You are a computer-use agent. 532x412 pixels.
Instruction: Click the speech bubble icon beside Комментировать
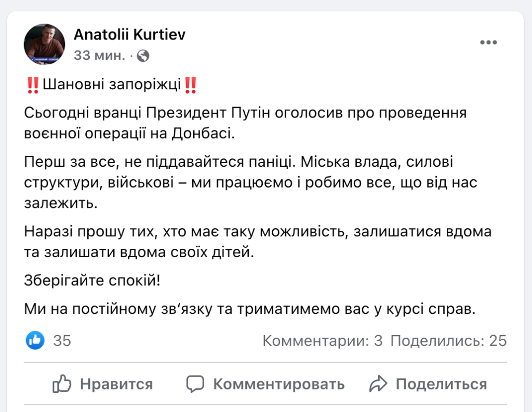point(195,384)
